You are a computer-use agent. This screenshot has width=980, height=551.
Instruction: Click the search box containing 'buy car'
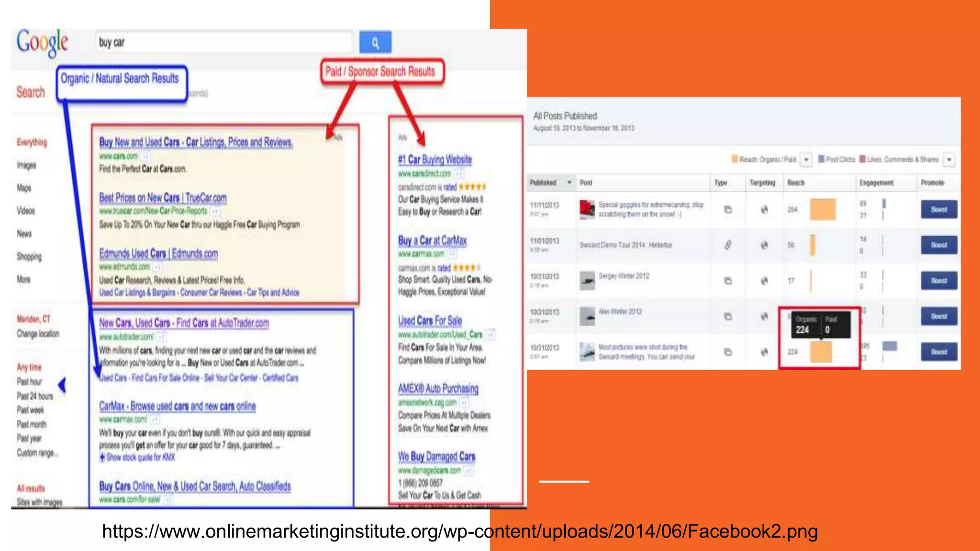point(224,42)
